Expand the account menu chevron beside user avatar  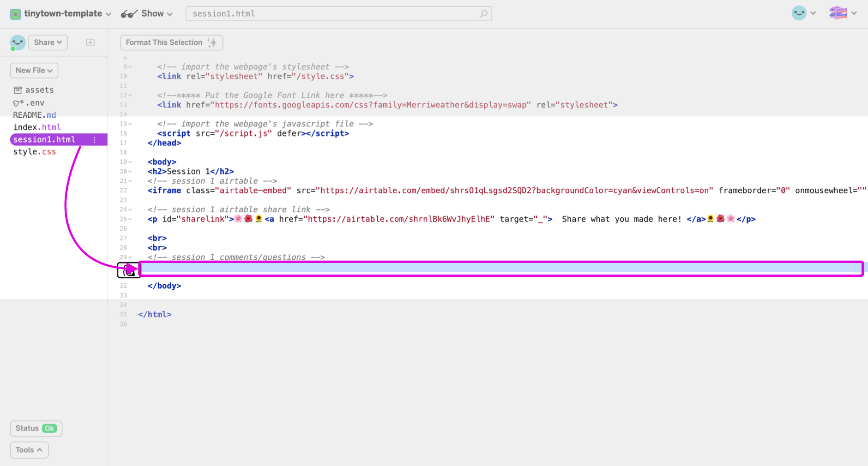(x=813, y=13)
